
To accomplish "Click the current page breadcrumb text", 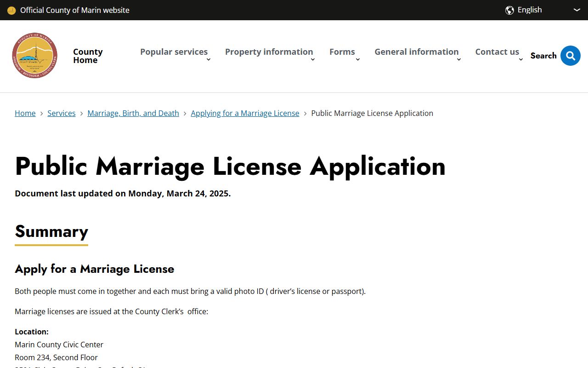I will pos(372,113).
